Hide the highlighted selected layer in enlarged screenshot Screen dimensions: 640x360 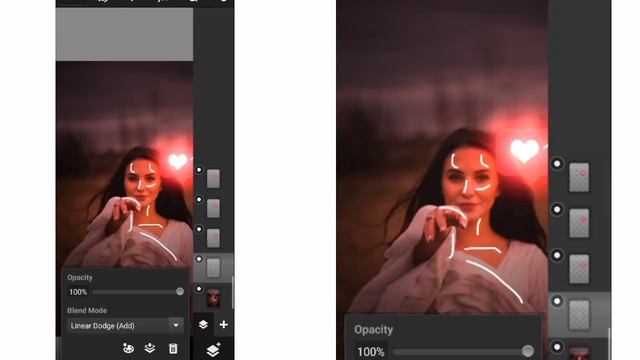tap(557, 301)
